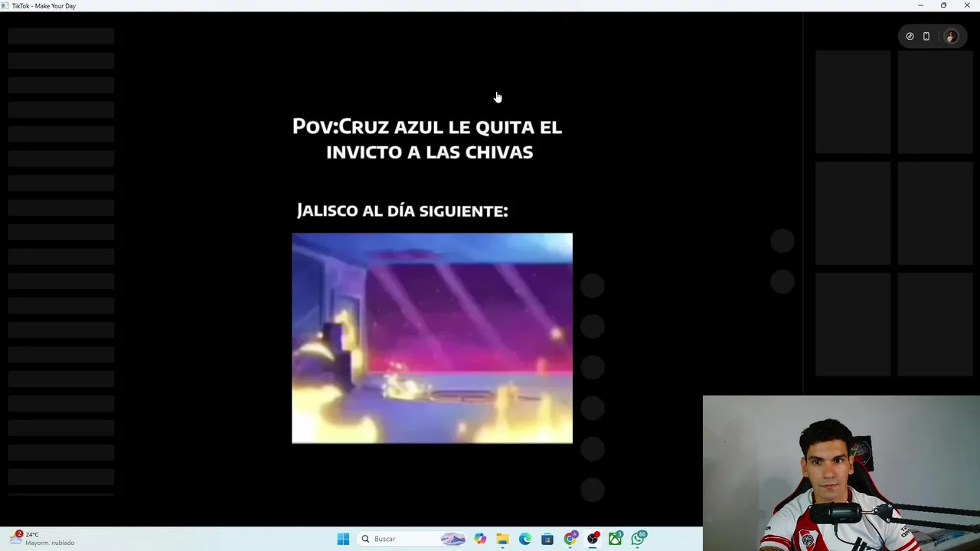Open the Xbox app from the taskbar
Viewport: 980px width, 551px height.
tap(616, 539)
